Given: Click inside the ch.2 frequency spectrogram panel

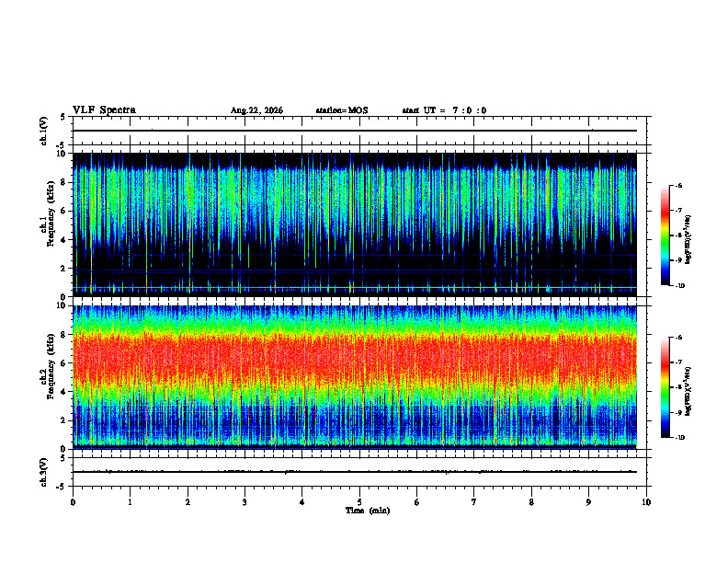Looking at the screenshot, I should tap(355, 377).
